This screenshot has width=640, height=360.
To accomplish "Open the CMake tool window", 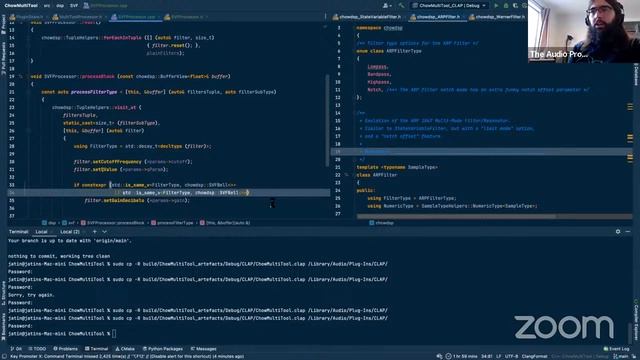I will (125, 349).
